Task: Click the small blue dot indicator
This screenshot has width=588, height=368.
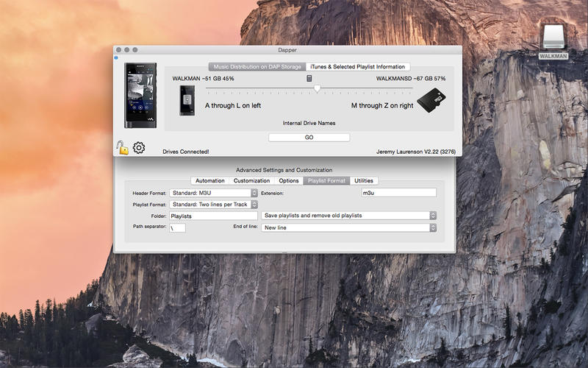Action: point(116,57)
